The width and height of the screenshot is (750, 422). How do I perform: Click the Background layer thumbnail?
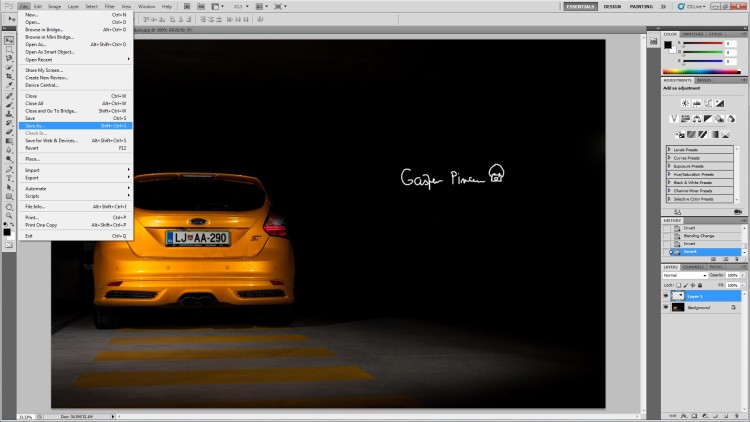pos(678,308)
